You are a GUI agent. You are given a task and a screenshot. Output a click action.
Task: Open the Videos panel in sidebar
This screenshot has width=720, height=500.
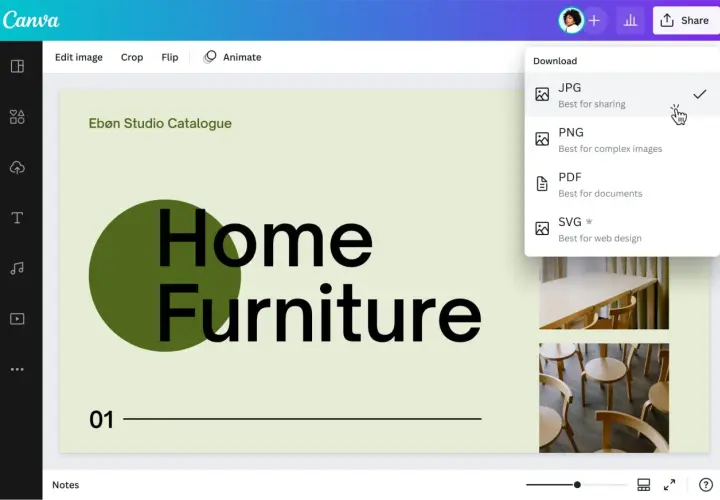coord(17,319)
